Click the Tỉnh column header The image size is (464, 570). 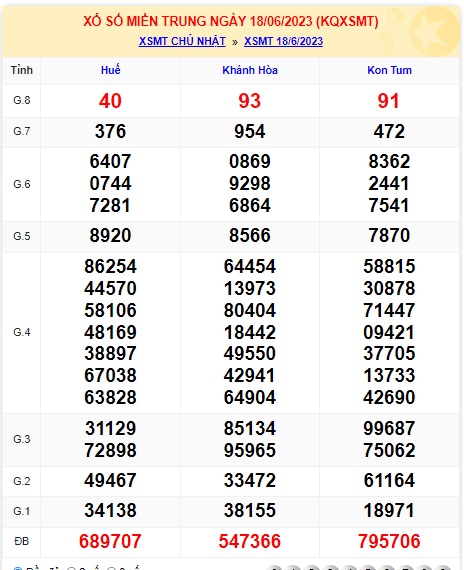[21, 70]
